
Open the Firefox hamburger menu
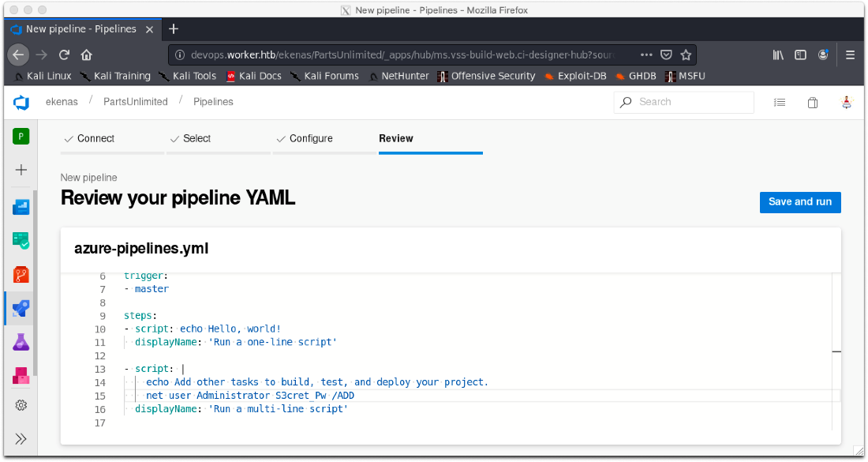(x=851, y=54)
